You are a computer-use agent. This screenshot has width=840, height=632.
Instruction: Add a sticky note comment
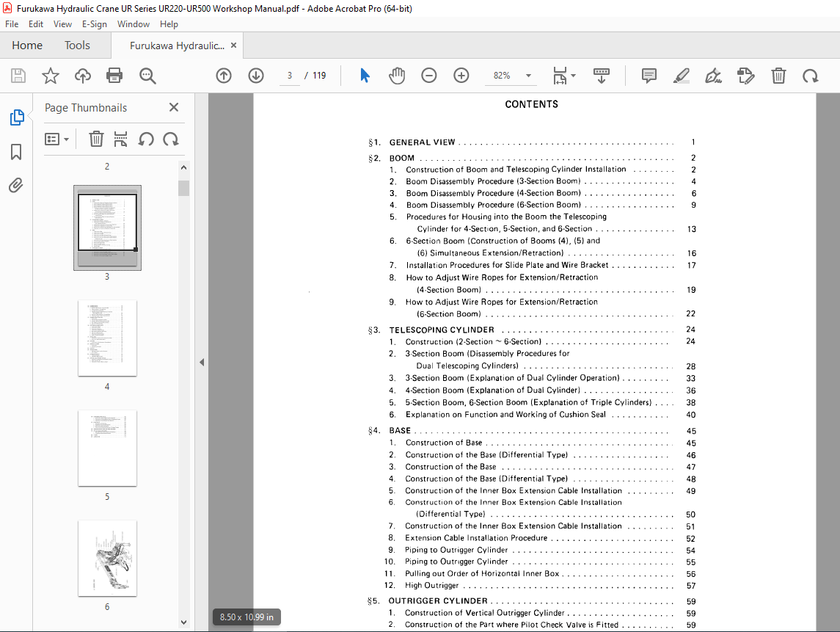[649, 76]
